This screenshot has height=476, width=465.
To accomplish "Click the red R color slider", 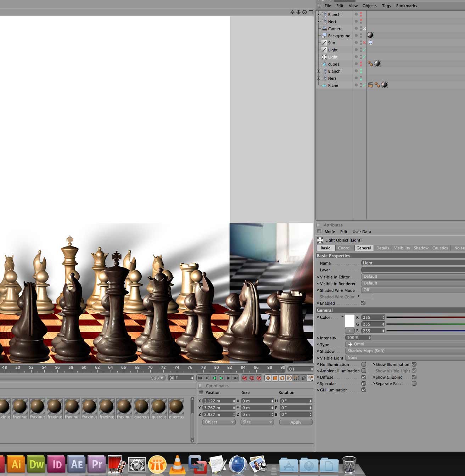I will (x=425, y=317).
